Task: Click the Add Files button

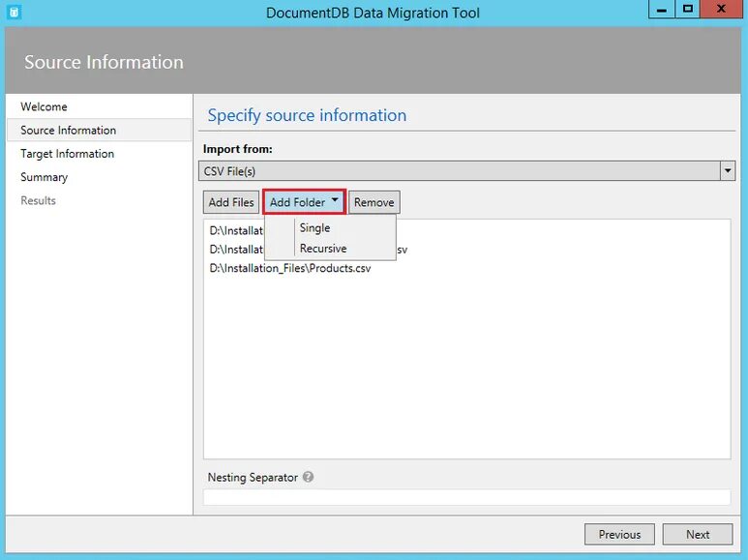Action: [231, 202]
